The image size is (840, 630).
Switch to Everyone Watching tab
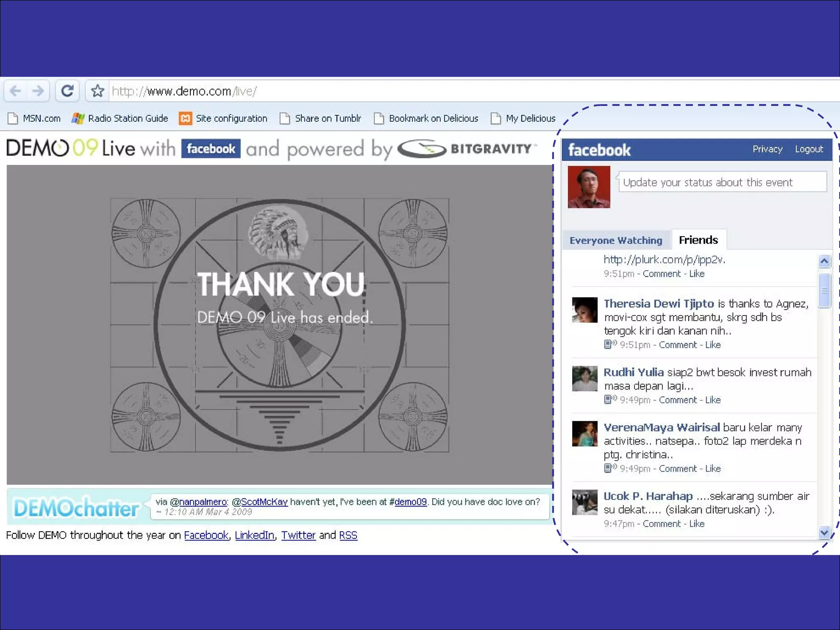click(x=616, y=240)
